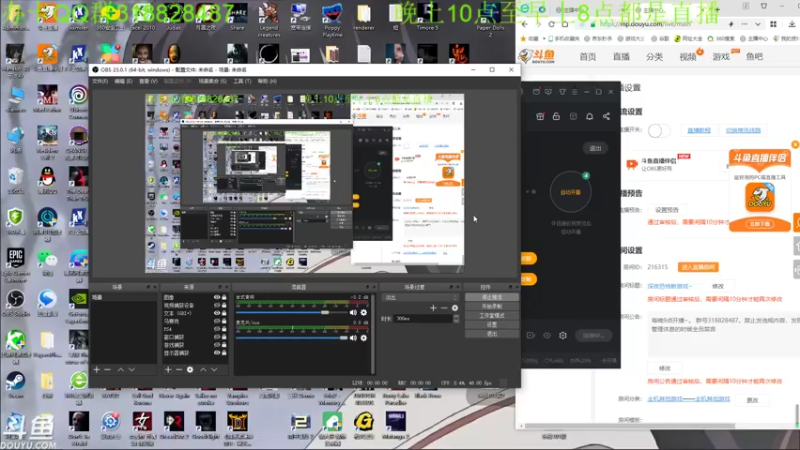Toggle visibility of 显示器捕获 source

[217, 353]
